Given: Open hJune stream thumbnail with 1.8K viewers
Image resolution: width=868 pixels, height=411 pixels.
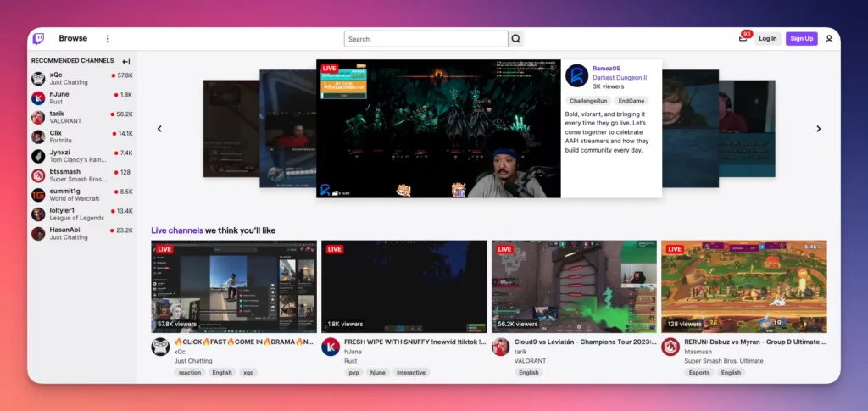Looking at the screenshot, I should [404, 286].
